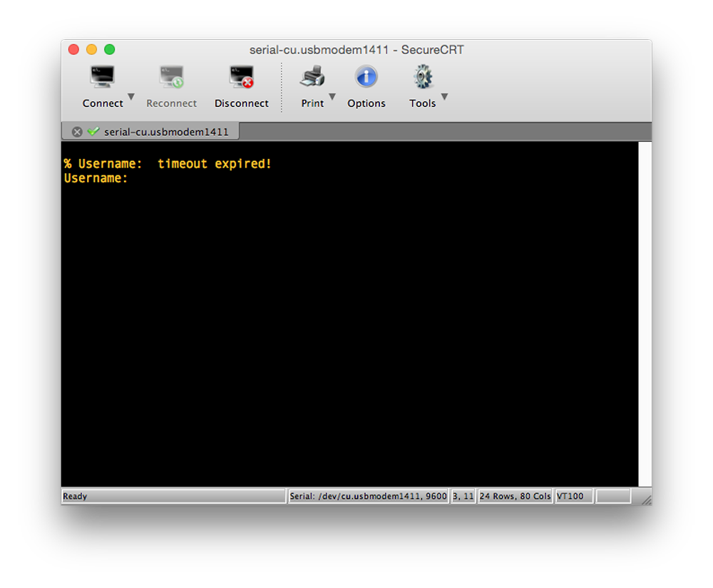The image size is (713, 588).
Task: Click the '3, 11' cursor position status
Action: tap(463, 496)
